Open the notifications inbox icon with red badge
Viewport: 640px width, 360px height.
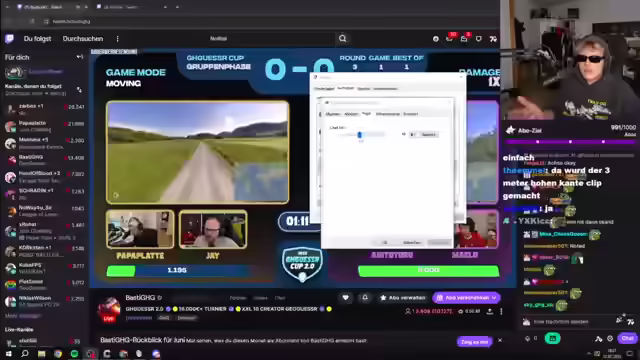(450, 39)
